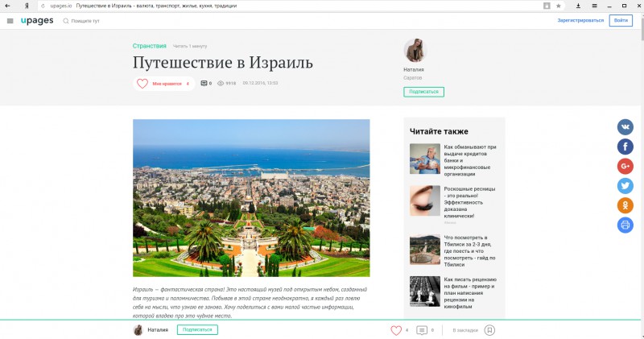Click author name 'Наталия' under the avatar
The height and width of the screenshot is (339, 644).
414,70
